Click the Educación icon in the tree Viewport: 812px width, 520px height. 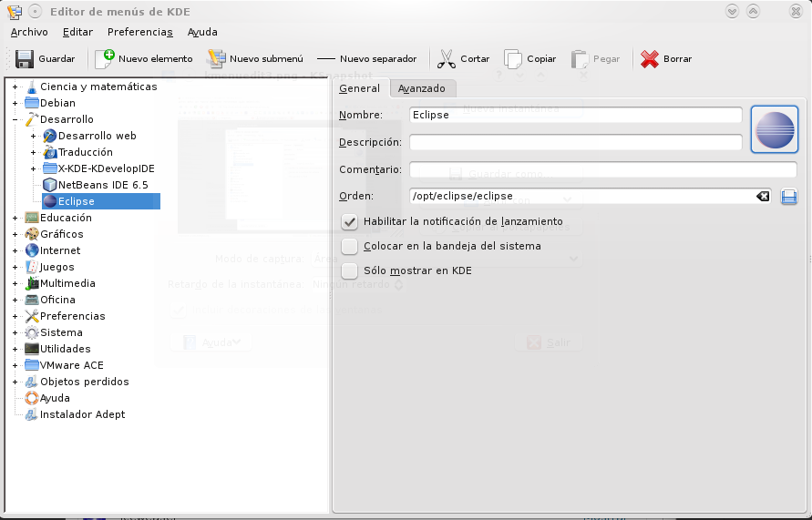click(x=32, y=218)
